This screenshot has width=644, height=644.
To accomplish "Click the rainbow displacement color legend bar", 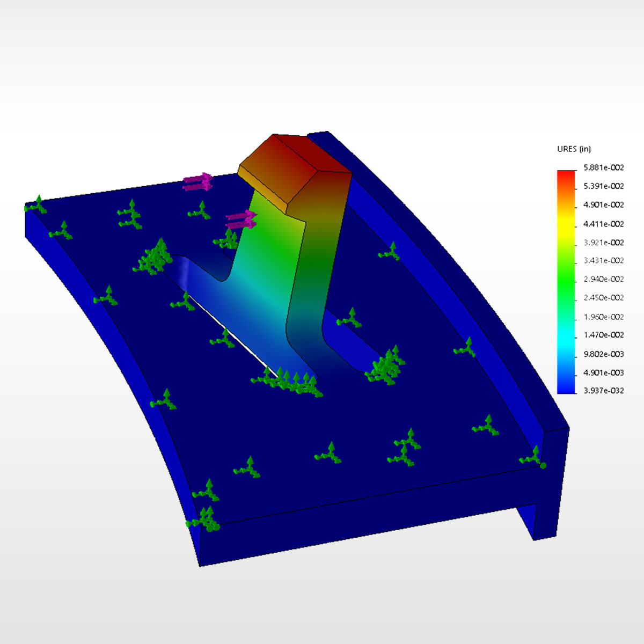I will coord(566,282).
